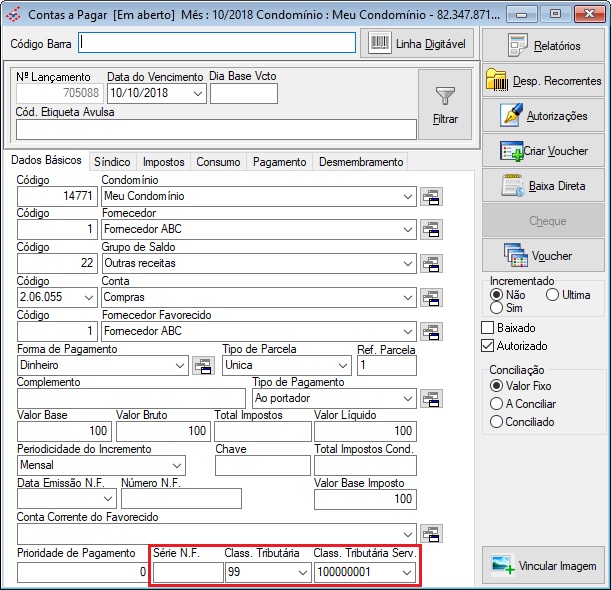Open lookup icon next to Conta Compras

point(432,298)
